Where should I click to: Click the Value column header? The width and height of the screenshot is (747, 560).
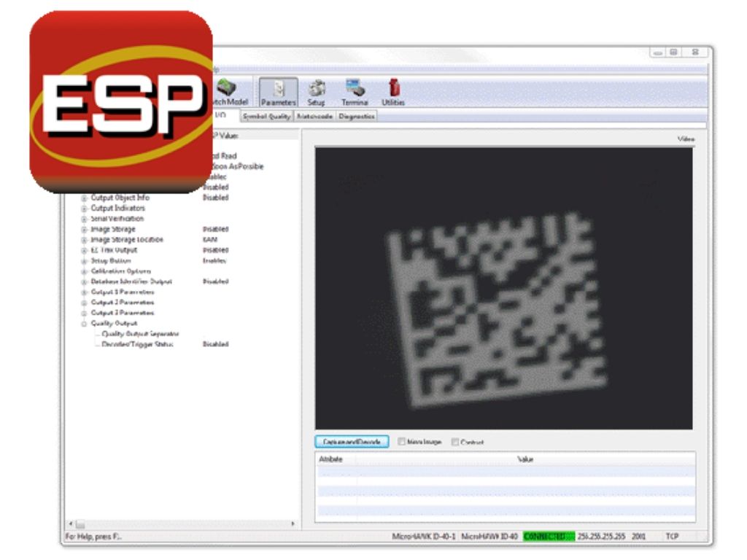coord(525,459)
